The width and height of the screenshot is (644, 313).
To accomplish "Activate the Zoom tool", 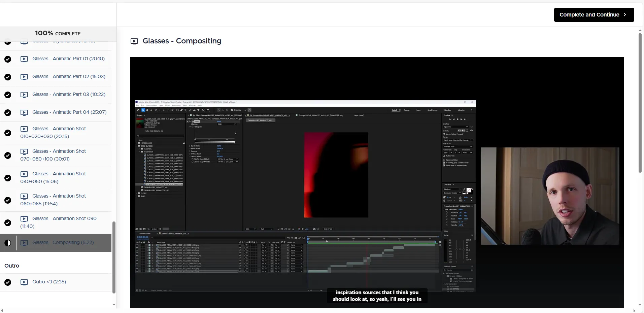I will pos(151,110).
